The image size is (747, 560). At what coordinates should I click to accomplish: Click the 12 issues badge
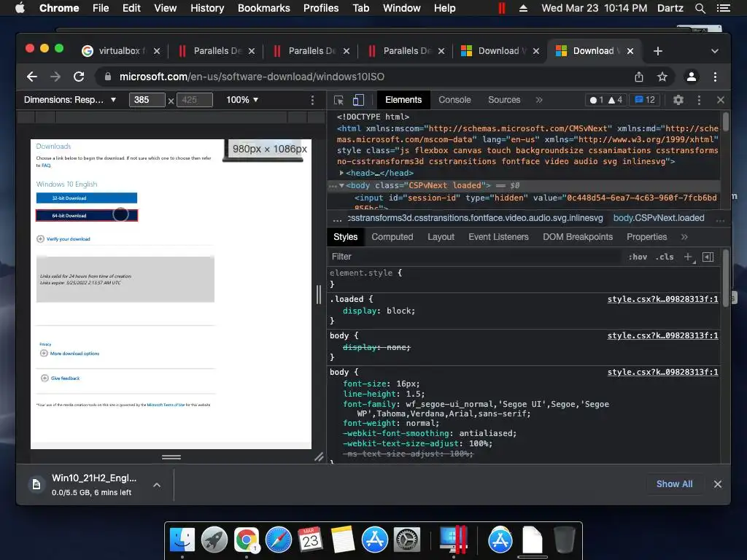click(645, 100)
